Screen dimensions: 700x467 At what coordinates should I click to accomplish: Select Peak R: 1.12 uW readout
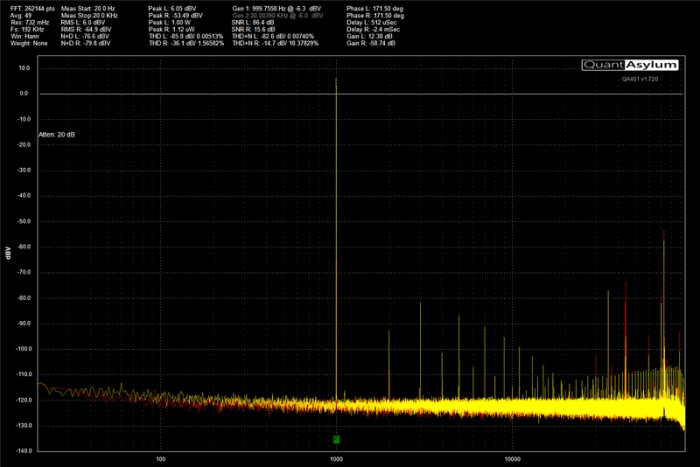point(171,29)
